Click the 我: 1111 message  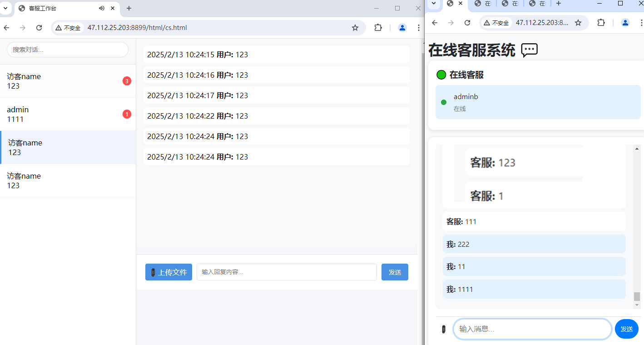534,289
